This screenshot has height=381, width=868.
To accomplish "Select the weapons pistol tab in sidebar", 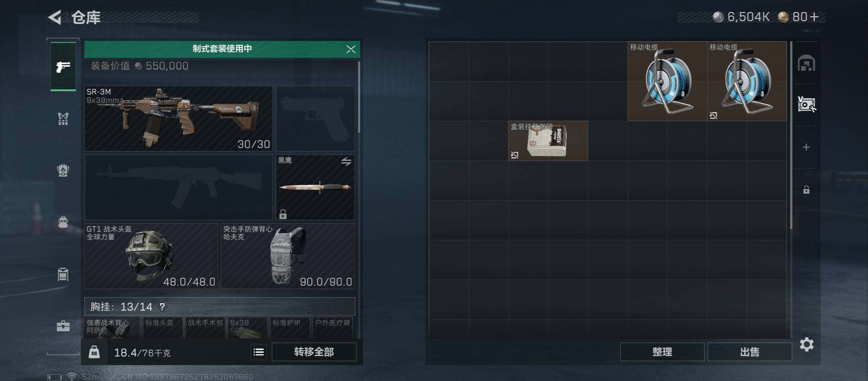I will click(x=63, y=66).
